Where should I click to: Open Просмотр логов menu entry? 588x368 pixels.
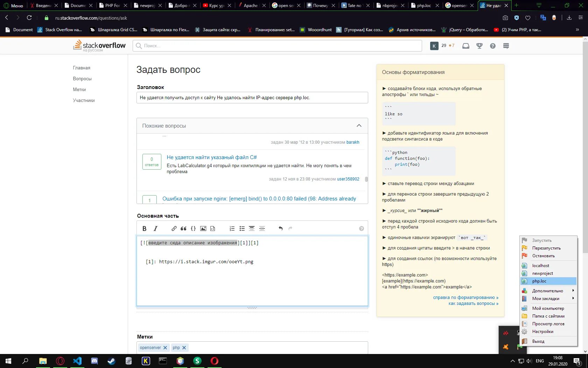(x=548, y=324)
